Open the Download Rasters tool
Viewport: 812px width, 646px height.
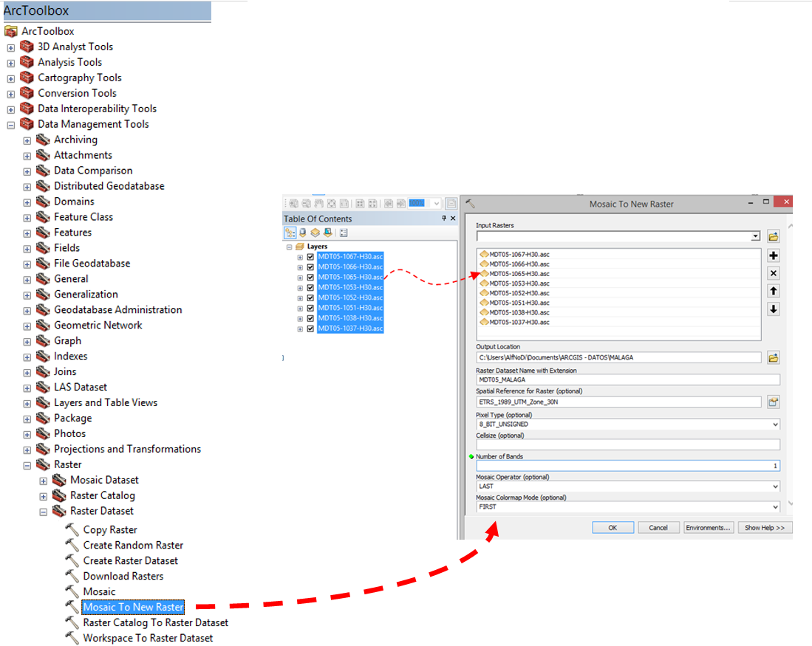tap(123, 576)
